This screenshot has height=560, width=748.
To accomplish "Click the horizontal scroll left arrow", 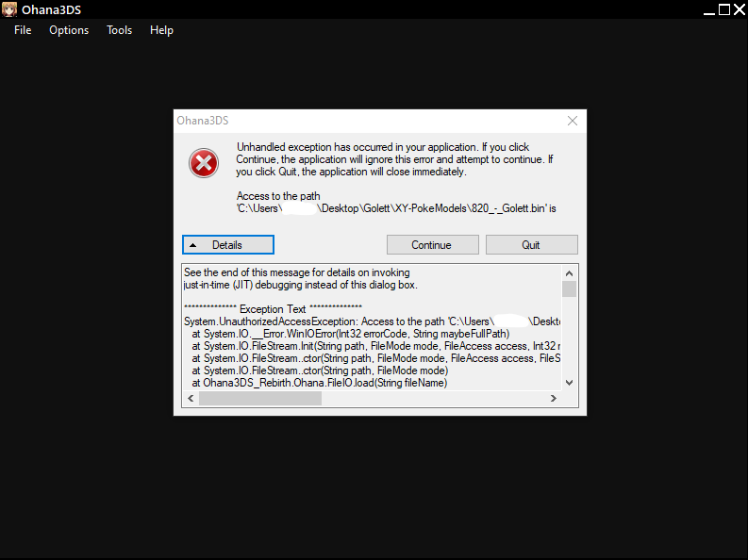I will tap(191, 398).
